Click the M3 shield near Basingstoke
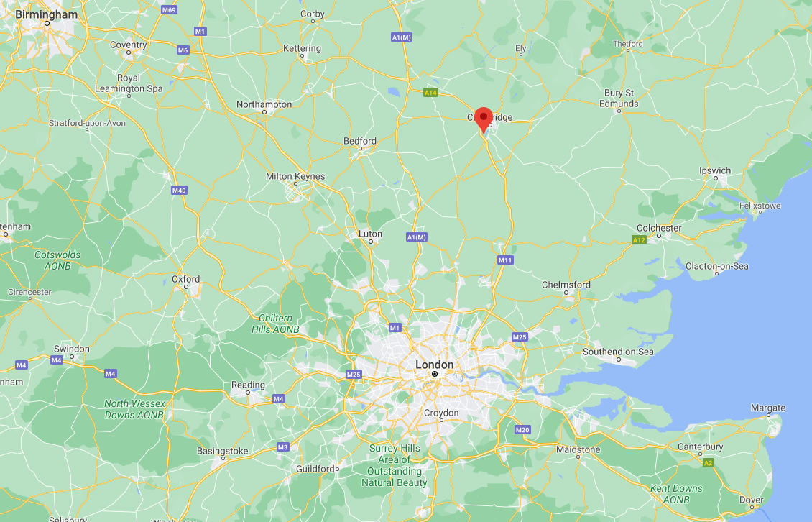The height and width of the screenshot is (522, 812). coord(282,447)
